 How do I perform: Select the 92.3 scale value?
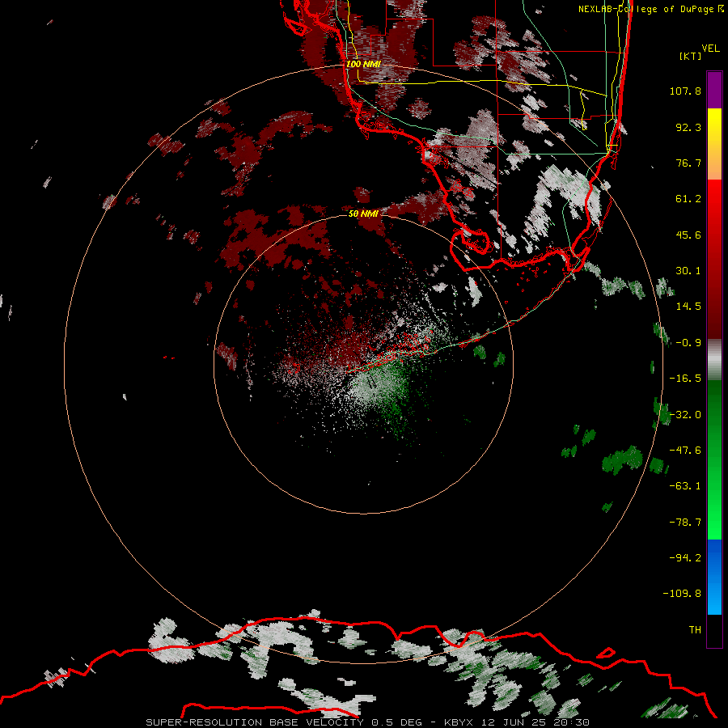coord(688,127)
